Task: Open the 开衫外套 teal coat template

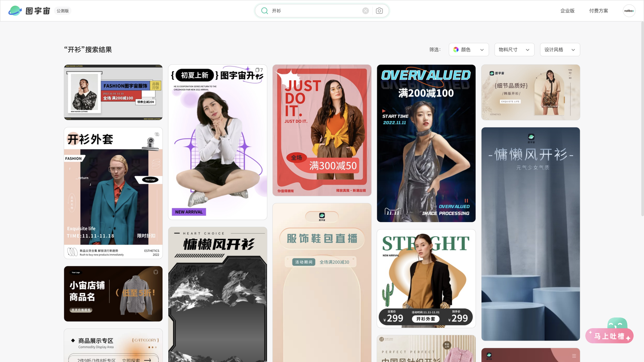Action: click(x=113, y=193)
